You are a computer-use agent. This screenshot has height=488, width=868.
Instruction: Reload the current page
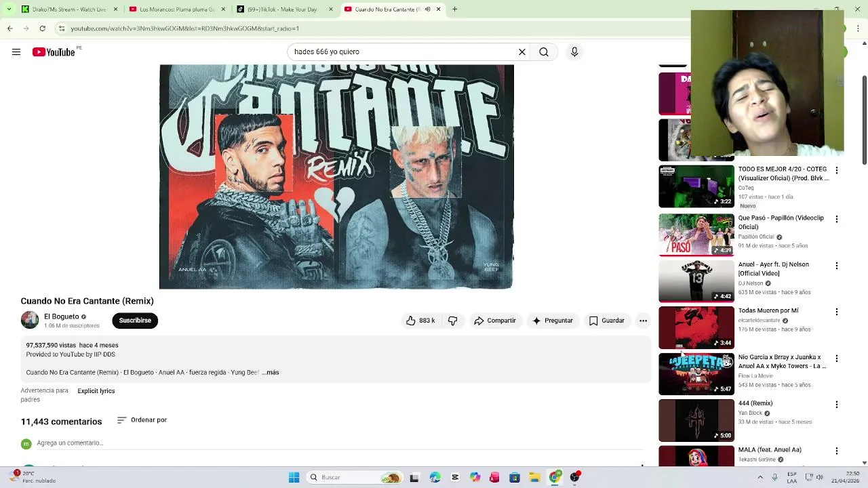coord(42,28)
